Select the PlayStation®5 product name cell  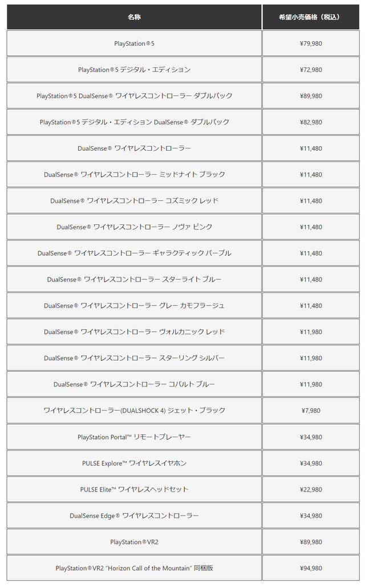click(x=134, y=43)
